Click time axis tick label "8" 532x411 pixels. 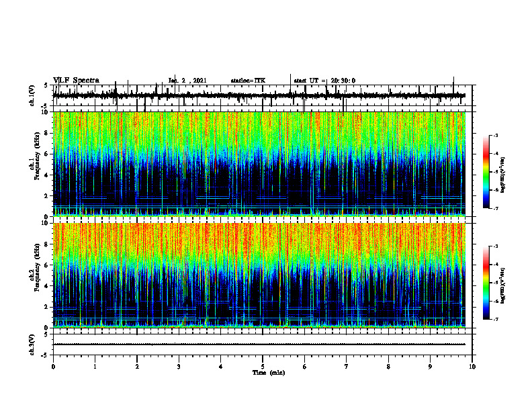point(388,367)
